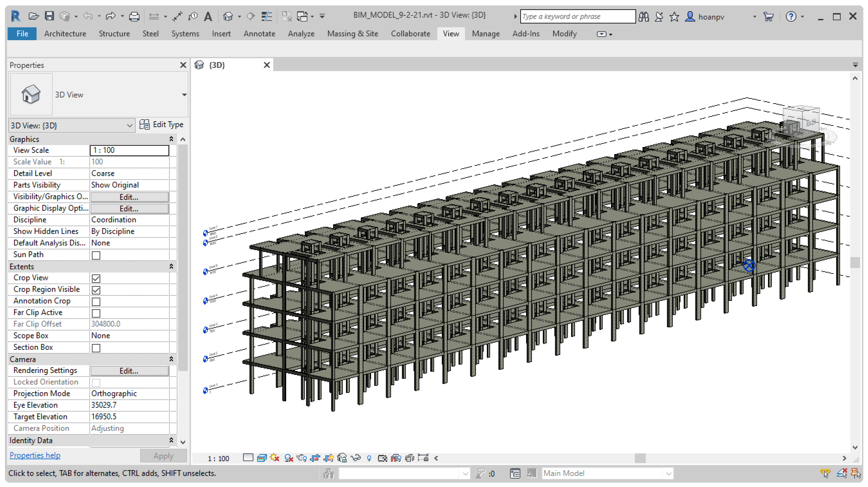Click the Aligned Dimension tool icon
The width and height of the screenshot is (868, 487).
[x=178, y=16]
